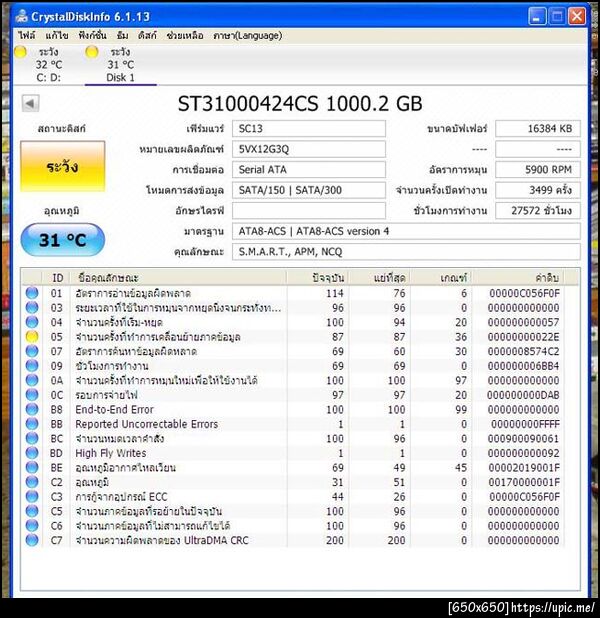Click the ST31000424CS 1000.2 GB drive title

pos(300,104)
